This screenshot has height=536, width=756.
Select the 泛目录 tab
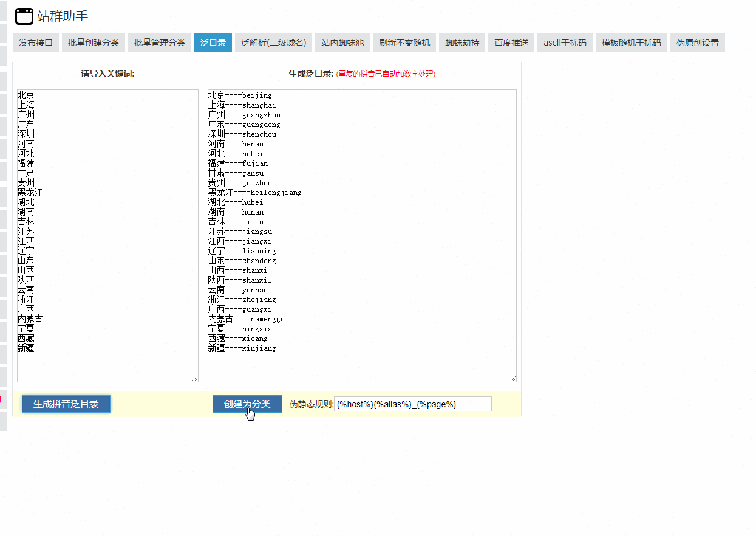tap(213, 43)
